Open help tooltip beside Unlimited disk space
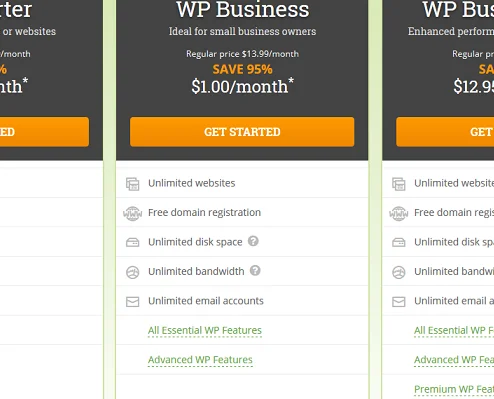494x399 pixels. point(253,241)
